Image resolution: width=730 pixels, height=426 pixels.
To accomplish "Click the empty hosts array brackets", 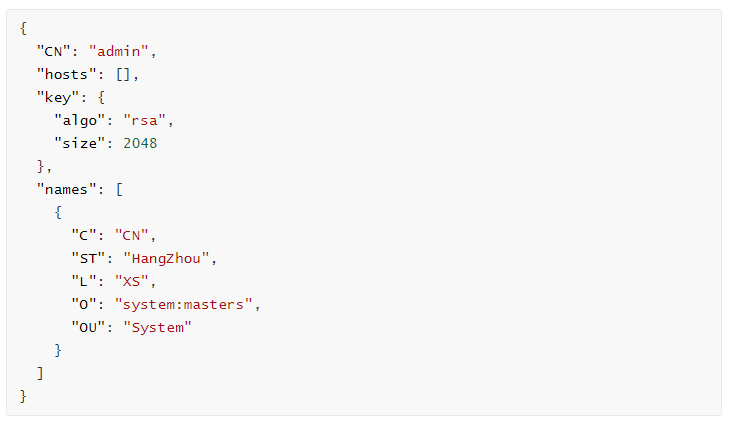I will tap(123, 74).
